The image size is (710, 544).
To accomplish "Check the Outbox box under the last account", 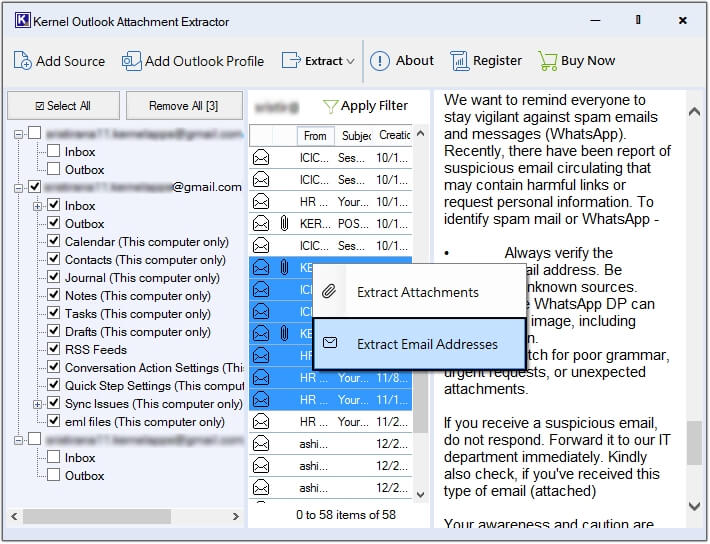I will pyautogui.click(x=54, y=475).
